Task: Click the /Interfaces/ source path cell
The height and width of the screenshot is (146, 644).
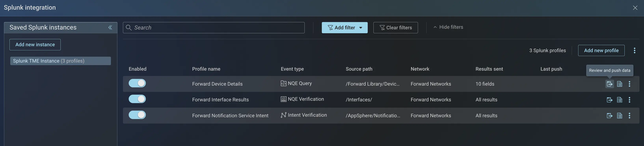Action: (x=359, y=100)
